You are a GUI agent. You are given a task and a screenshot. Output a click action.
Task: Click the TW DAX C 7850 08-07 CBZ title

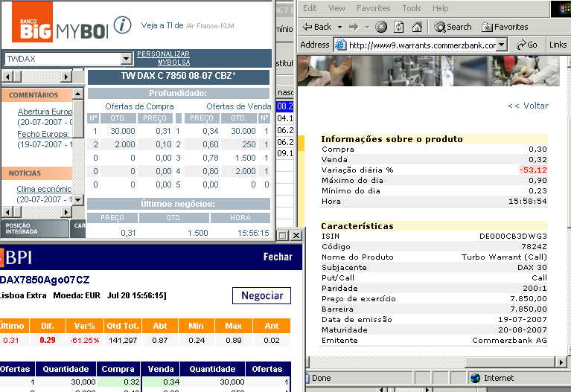(x=179, y=76)
